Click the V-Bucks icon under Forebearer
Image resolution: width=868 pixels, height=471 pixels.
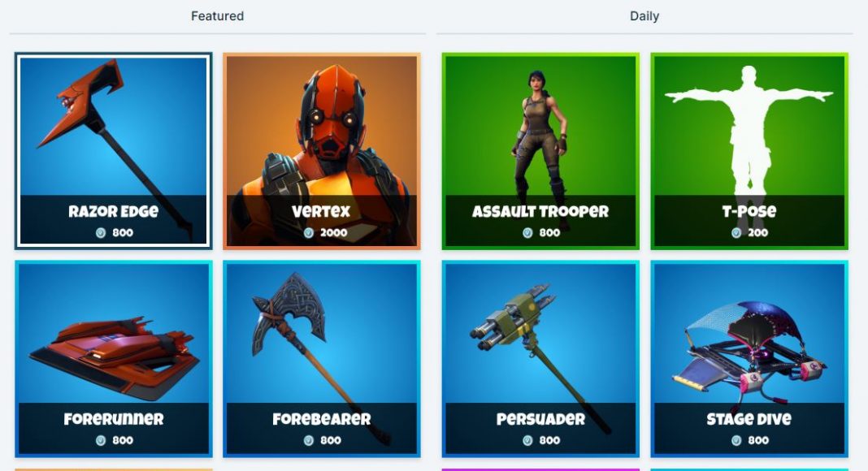pyautogui.click(x=309, y=441)
